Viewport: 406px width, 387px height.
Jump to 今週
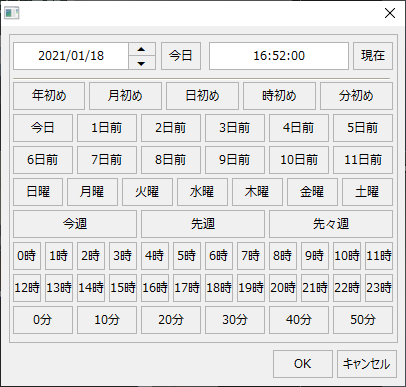pos(75,224)
